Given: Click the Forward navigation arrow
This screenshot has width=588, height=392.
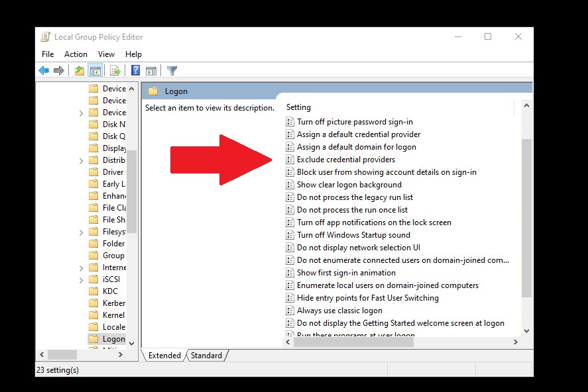Looking at the screenshot, I should tap(60, 70).
